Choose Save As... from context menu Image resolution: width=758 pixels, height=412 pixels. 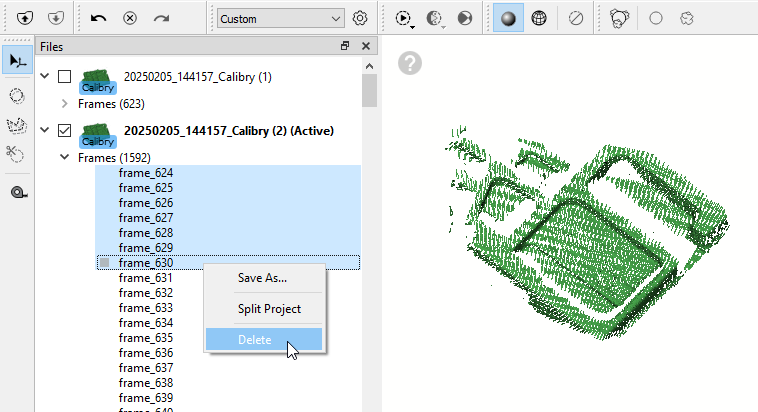tap(262, 278)
